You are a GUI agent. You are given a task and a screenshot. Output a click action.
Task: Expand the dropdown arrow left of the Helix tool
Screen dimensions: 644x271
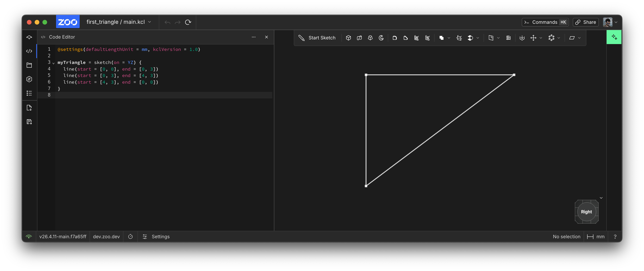(498, 38)
